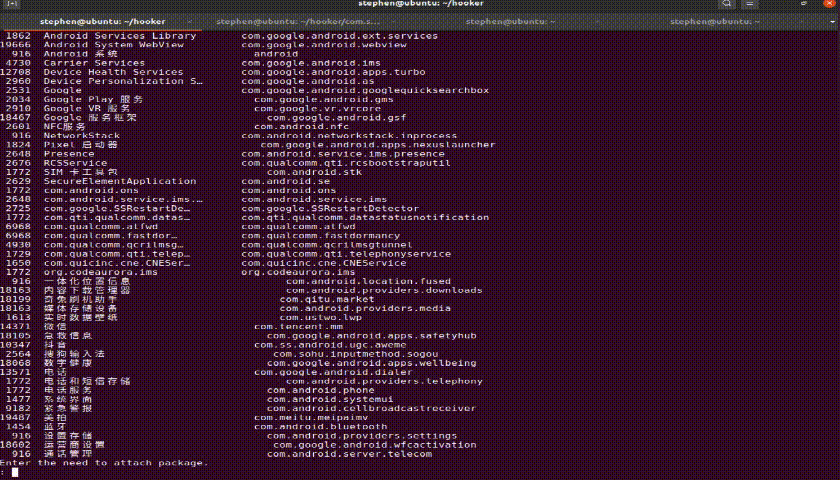Select package com.sohu.inputmethod.sogou

point(355,354)
